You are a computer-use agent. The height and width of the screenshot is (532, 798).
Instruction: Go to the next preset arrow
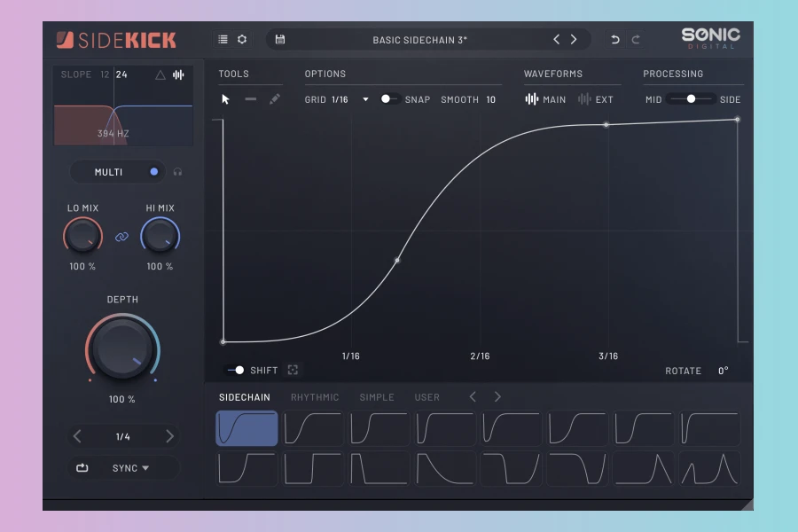(574, 39)
